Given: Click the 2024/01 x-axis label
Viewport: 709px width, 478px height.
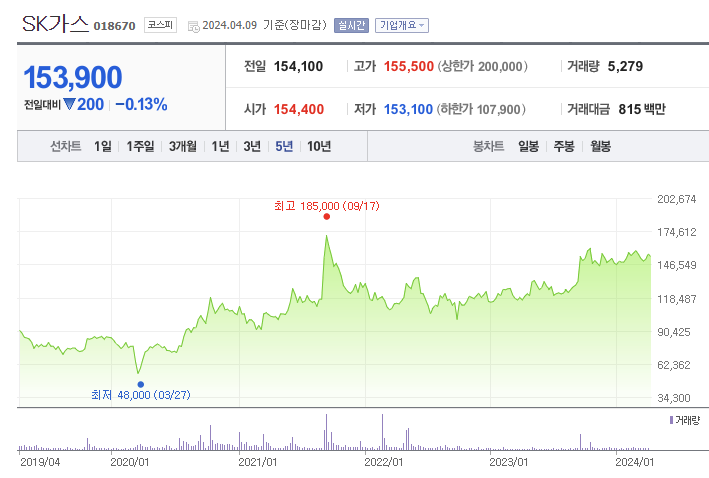Looking at the screenshot, I should [x=634, y=462].
